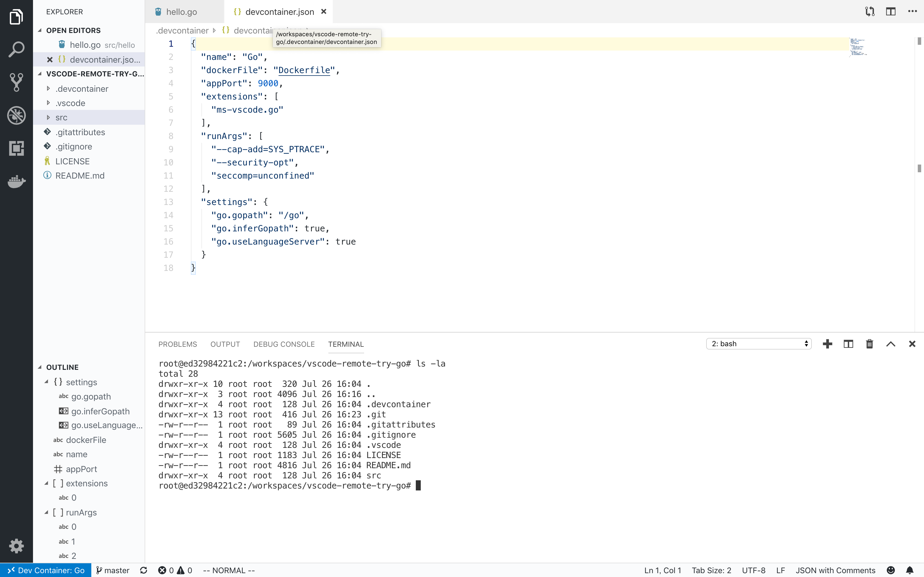Collapse the runArgs node in Outline
This screenshot has height=577, width=924.
tap(47, 512)
